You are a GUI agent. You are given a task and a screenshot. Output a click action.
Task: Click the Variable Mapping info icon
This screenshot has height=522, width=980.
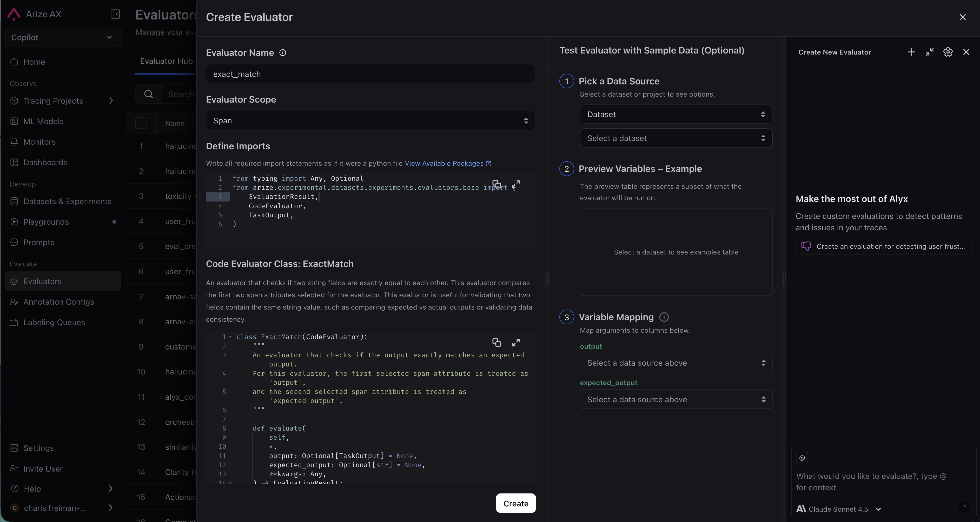pos(664,317)
